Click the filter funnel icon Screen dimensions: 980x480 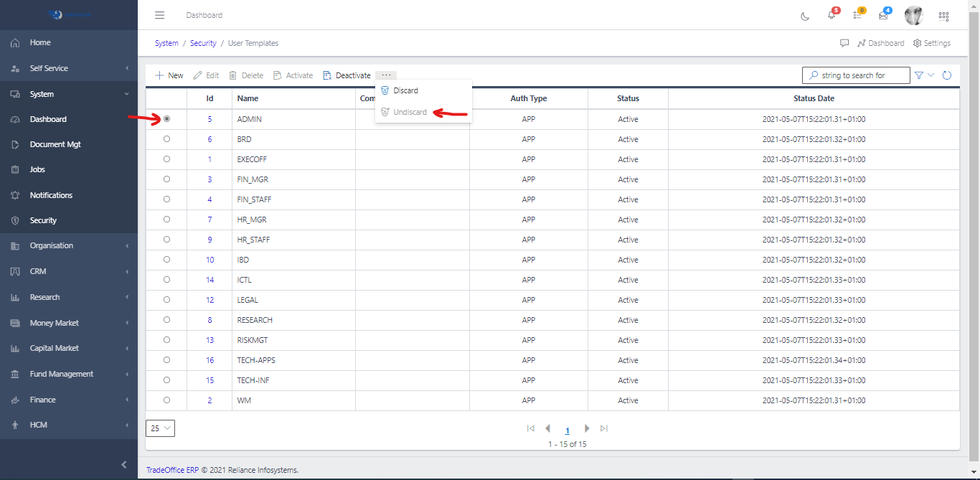coord(919,75)
